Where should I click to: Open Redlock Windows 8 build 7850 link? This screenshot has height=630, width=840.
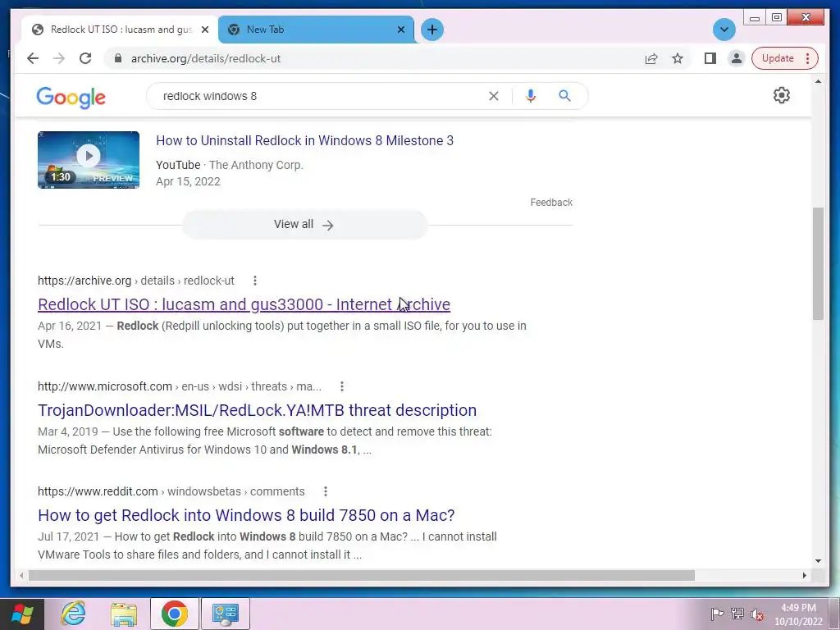(x=246, y=515)
